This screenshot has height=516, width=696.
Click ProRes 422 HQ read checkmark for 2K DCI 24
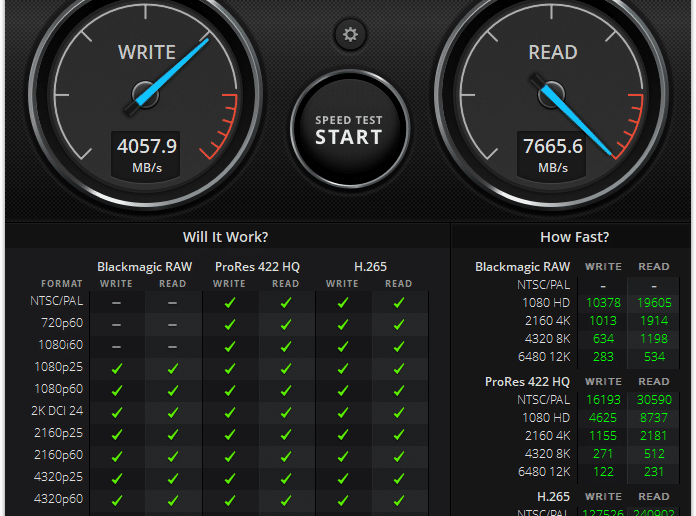(286, 413)
